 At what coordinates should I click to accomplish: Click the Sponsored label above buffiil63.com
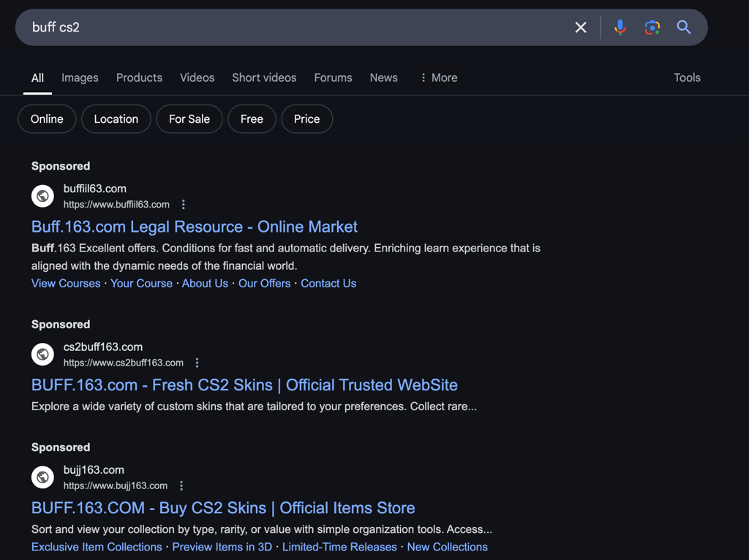tap(61, 166)
